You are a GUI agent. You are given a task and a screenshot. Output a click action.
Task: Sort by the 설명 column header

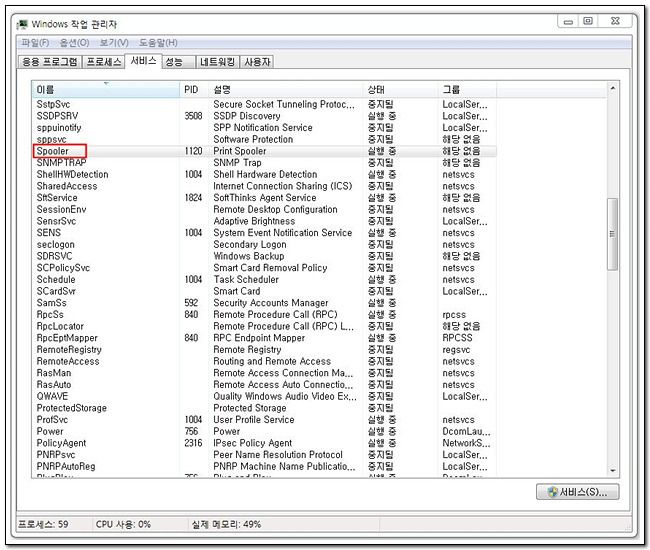click(286, 90)
